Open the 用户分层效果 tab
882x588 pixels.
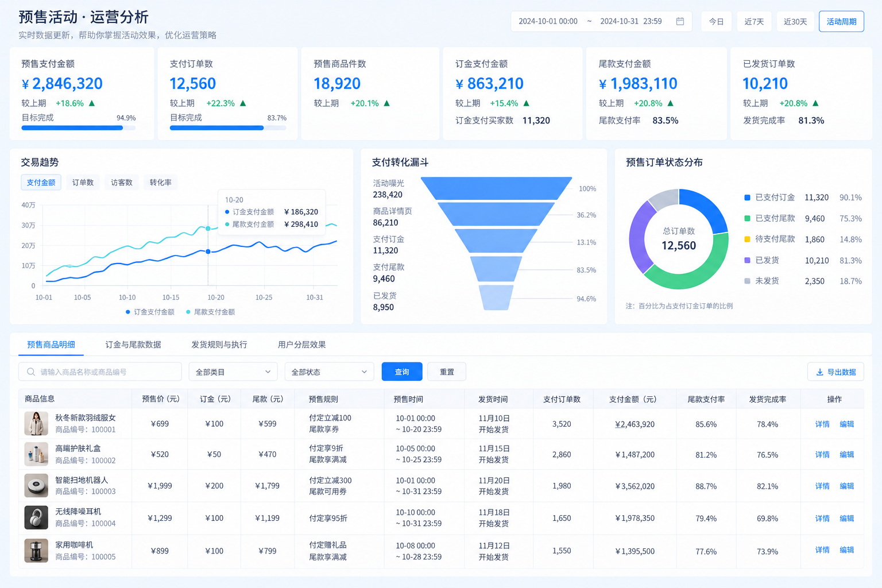tap(301, 345)
